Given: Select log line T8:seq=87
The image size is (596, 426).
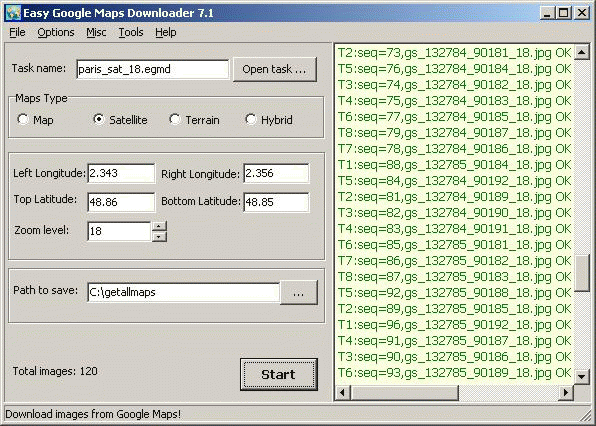Looking at the screenshot, I should point(454,277).
